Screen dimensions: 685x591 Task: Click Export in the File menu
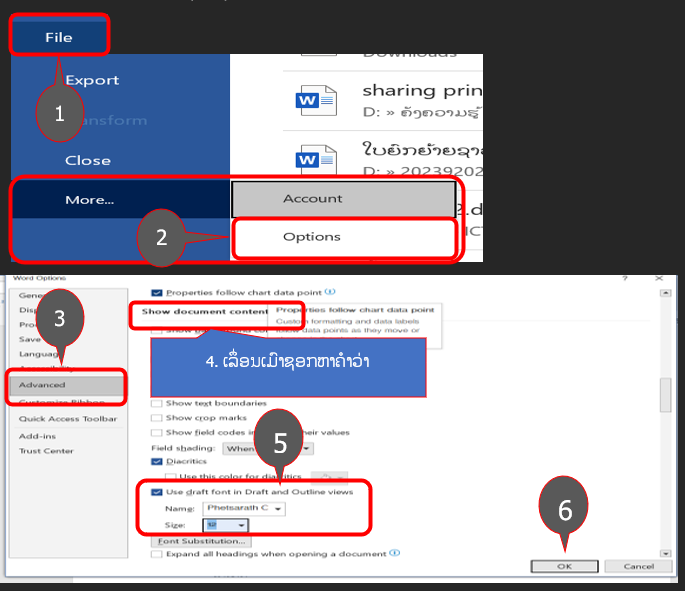[92, 80]
